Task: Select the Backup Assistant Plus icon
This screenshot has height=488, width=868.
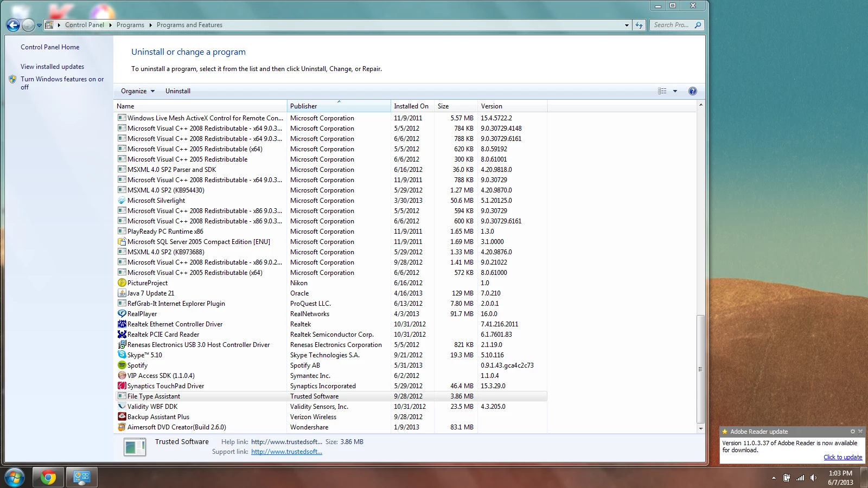Action: coord(122,417)
